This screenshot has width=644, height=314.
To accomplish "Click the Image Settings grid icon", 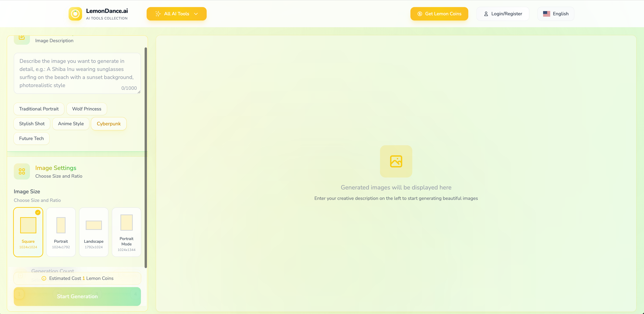I will pyautogui.click(x=22, y=171).
